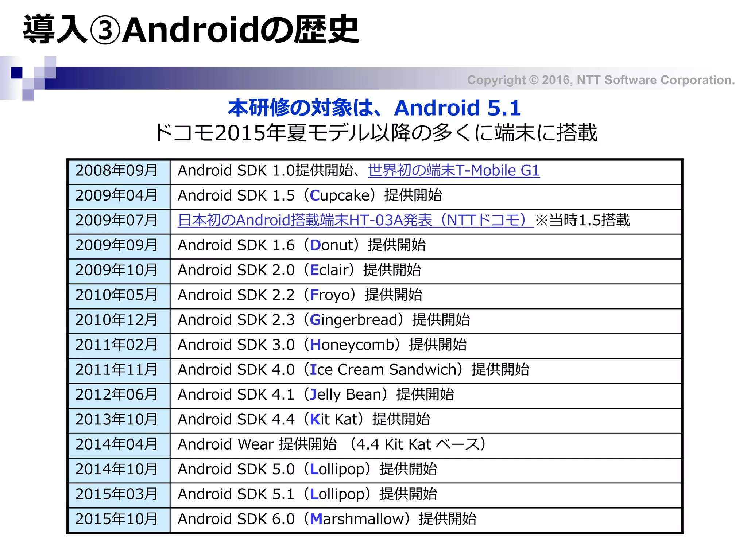Click the Android SDK 5.1 Lollipop entry

[x=307, y=494]
